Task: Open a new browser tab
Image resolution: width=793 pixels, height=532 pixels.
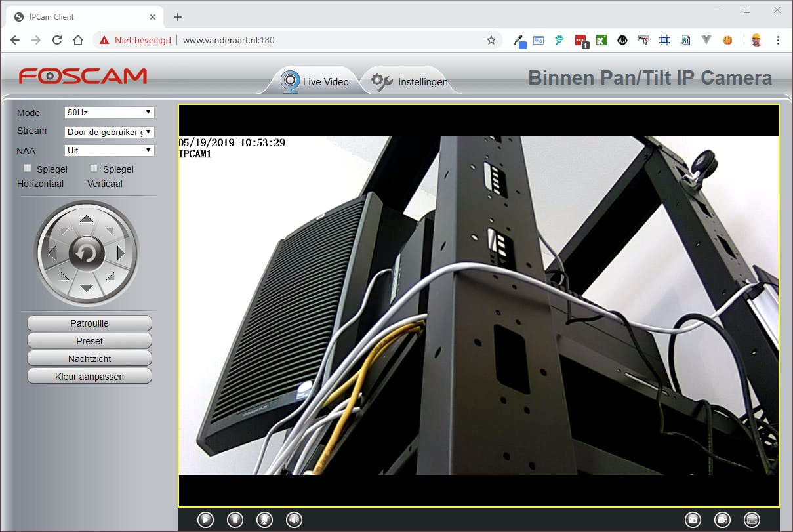Action: 177,17
